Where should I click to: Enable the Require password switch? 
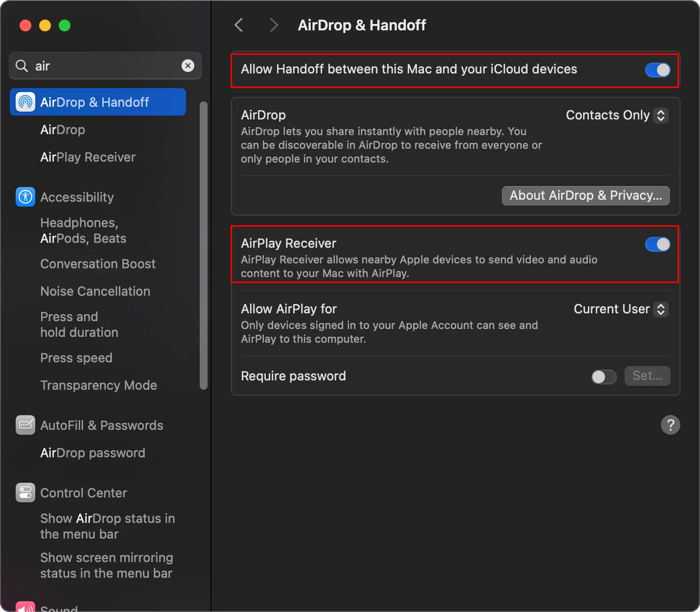(x=604, y=377)
